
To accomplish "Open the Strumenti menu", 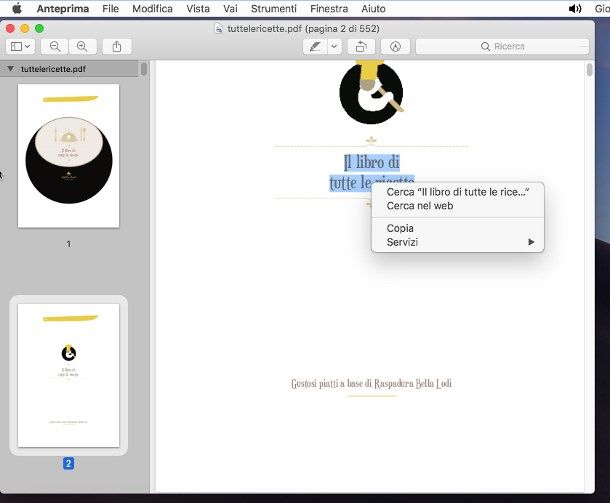I will click(x=273, y=8).
